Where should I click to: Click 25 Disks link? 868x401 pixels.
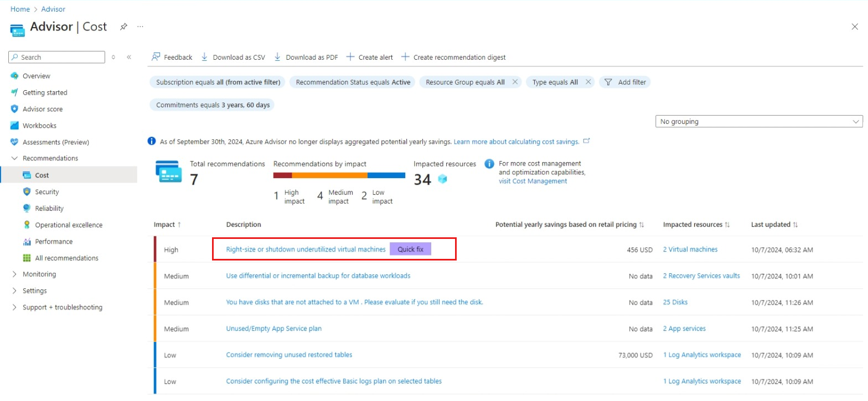[x=675, y=302]
